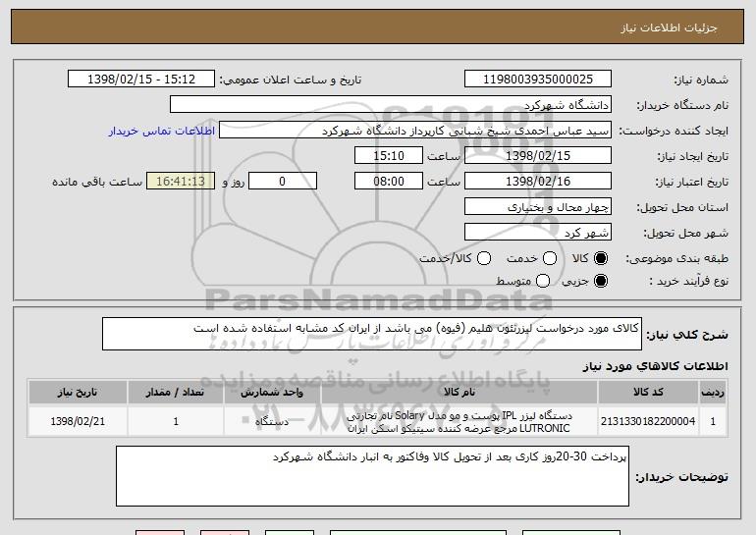Click the need date cell 1398/02/21
This screenshot has height=535, width=756.
point(78,421)
